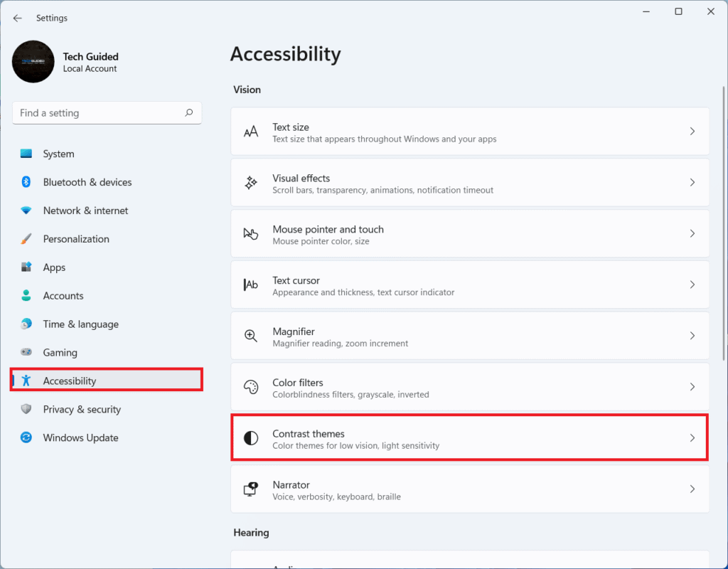Select System in the sidebar
The image size is (728, 569).
click(58, 154)
